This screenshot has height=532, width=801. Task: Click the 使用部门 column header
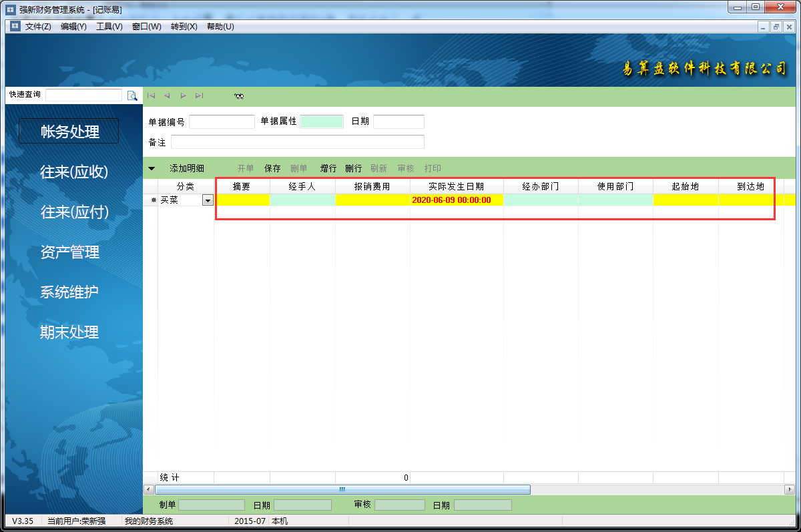[x=615, y=186]
